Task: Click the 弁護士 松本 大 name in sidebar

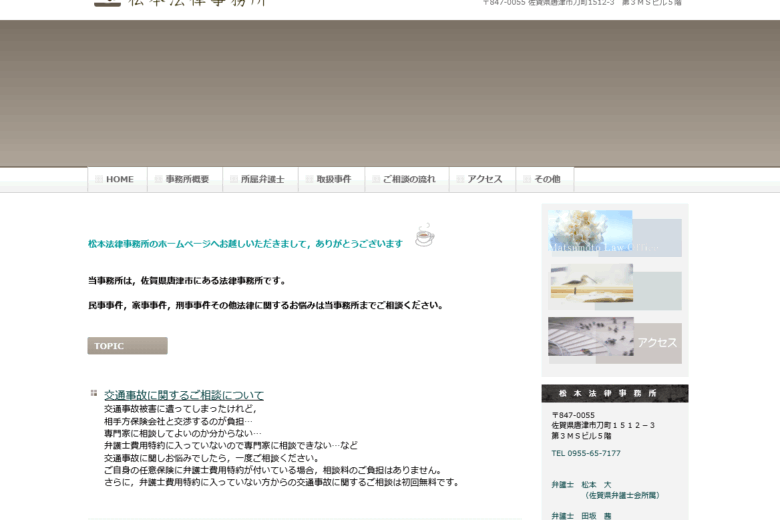Action: pyautogui.click(x=581, y=484)
